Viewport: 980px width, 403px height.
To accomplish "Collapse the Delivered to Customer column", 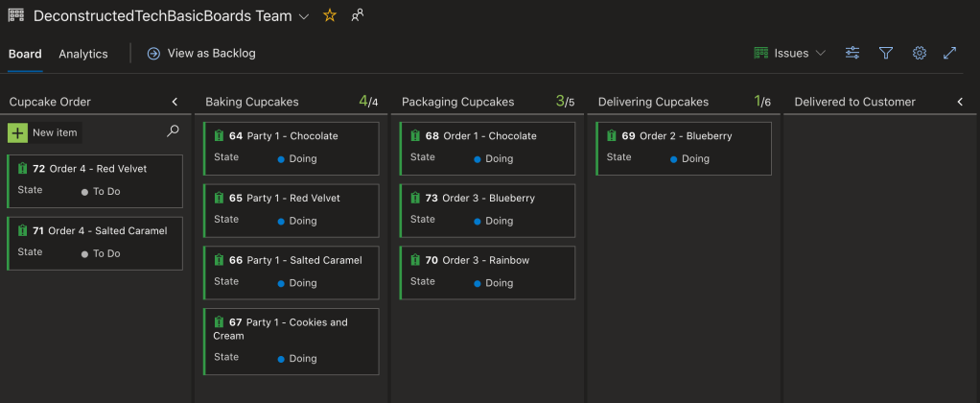I will pos(960,102).
